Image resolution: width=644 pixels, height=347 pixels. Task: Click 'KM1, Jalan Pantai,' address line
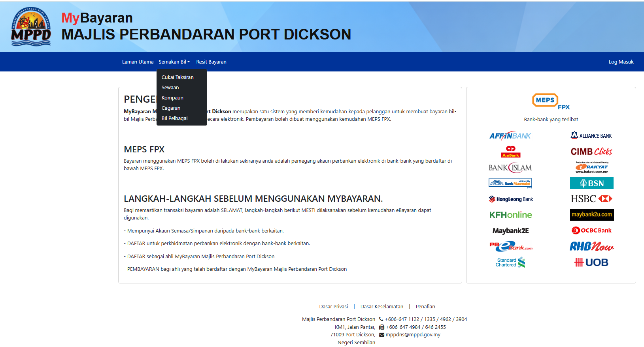click(x=355, y=327)
